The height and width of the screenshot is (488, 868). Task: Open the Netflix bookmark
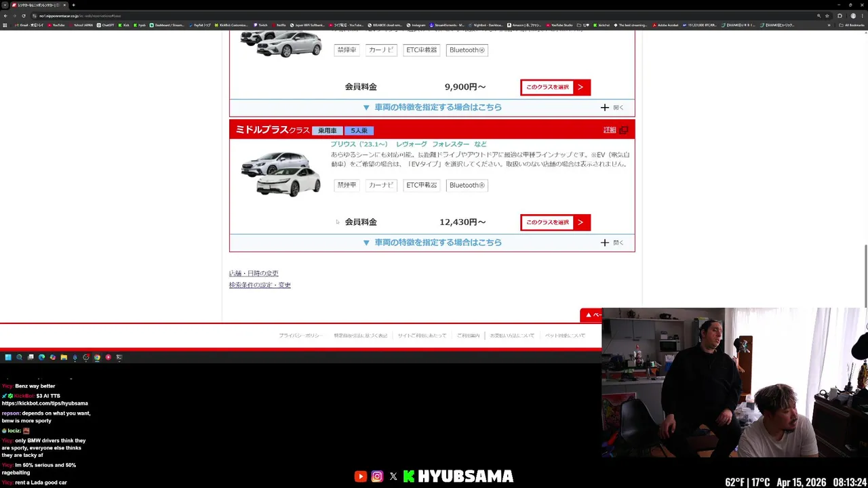(279, 25)
